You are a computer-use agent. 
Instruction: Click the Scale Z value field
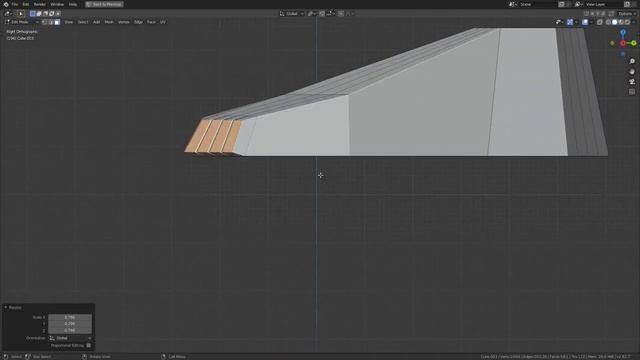pyautogui.click(x=70, y=330)
